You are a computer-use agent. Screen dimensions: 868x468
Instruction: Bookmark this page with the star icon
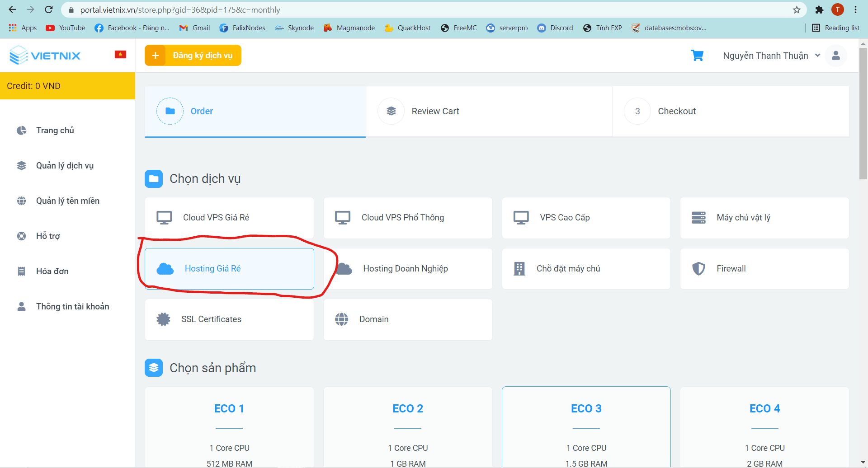pyautogui.click(x=797, y=9)
